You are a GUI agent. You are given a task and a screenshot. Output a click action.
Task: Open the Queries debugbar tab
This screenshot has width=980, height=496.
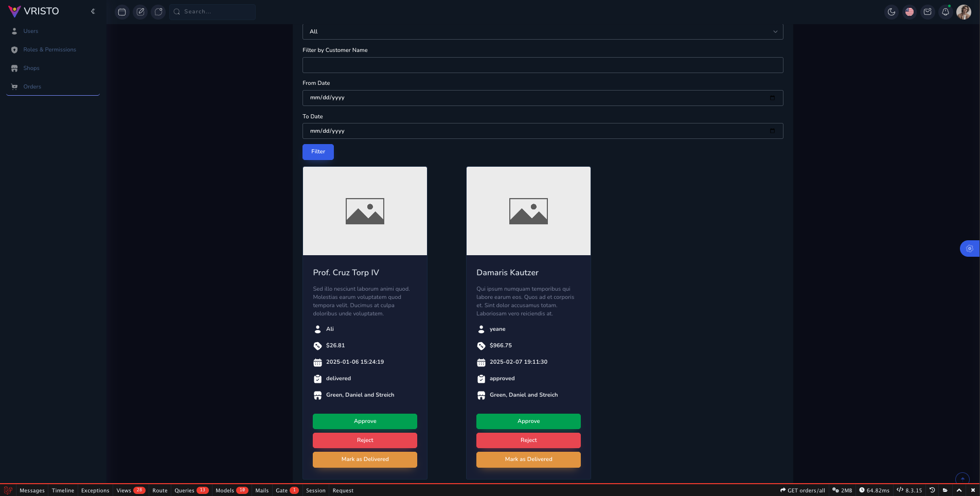[191, 491]
